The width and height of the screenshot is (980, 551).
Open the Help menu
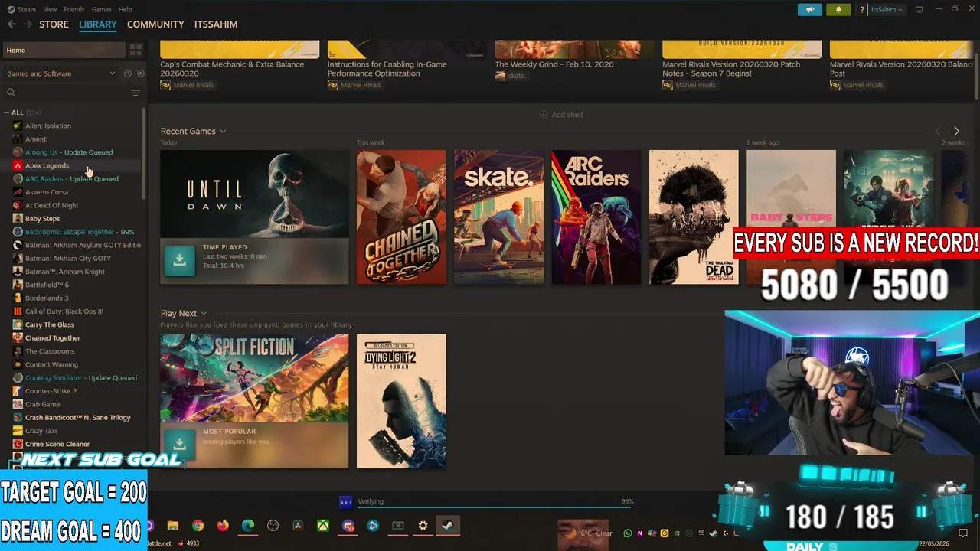coord(126,9)
